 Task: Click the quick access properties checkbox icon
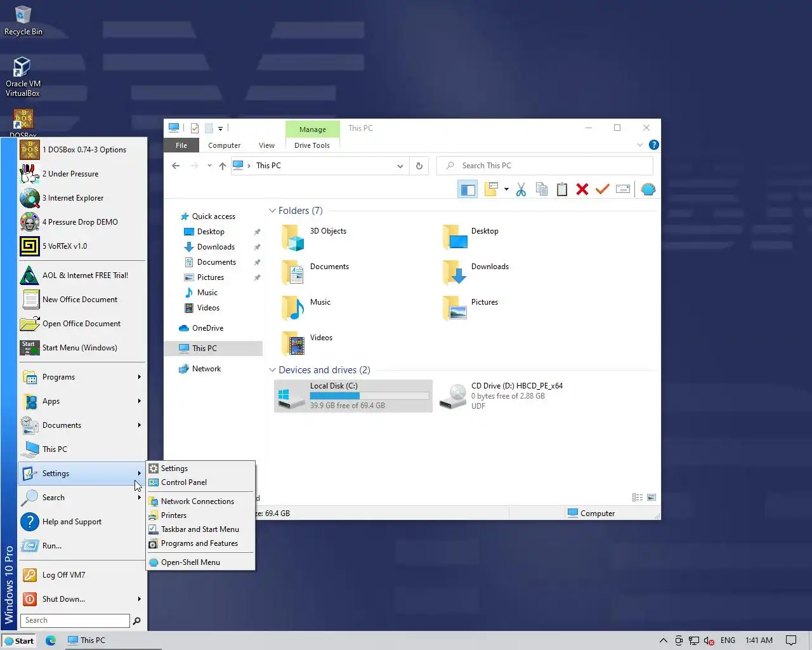pos(195,128)
